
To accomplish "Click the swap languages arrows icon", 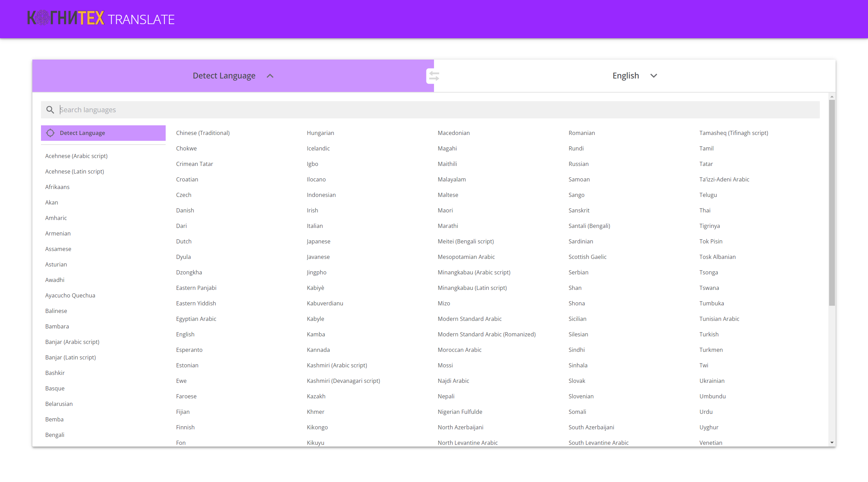I will [434, 76].
